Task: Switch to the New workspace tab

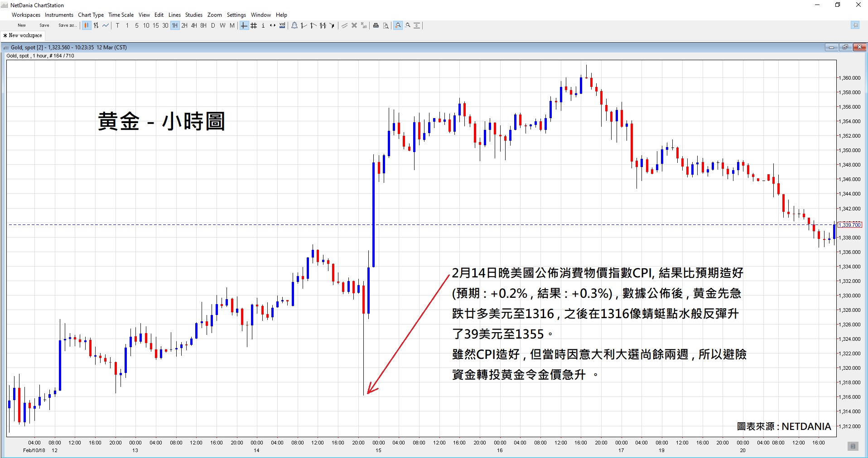Action: click(x=23, y=35)
